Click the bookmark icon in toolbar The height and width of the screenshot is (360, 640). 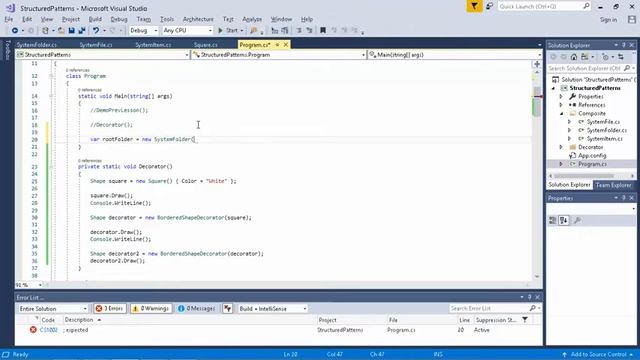[323, 31]
